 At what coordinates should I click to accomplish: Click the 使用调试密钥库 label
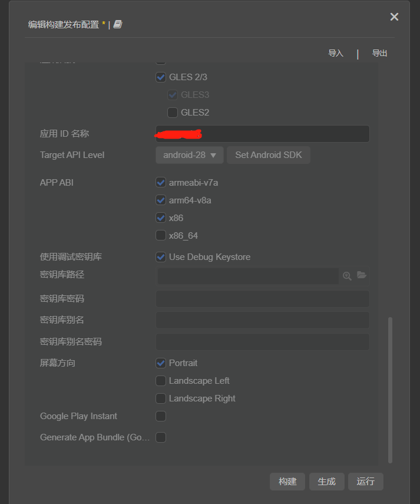tap(71, 257)
